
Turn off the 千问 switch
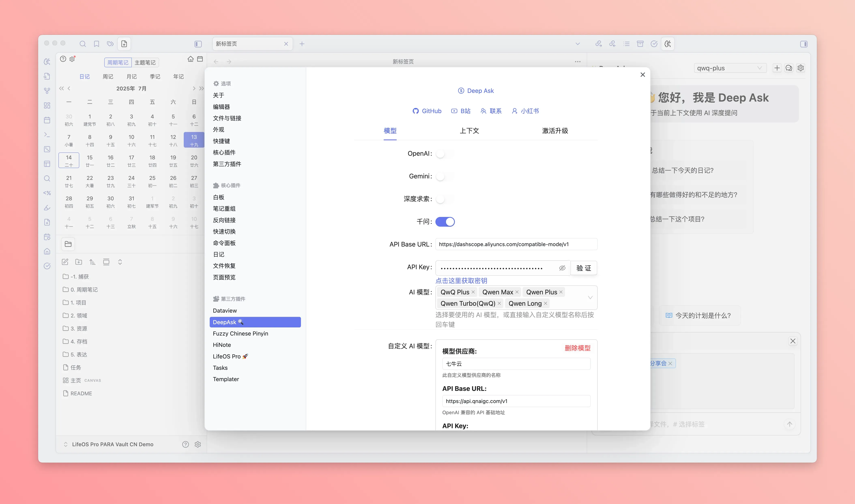(445, 222)
